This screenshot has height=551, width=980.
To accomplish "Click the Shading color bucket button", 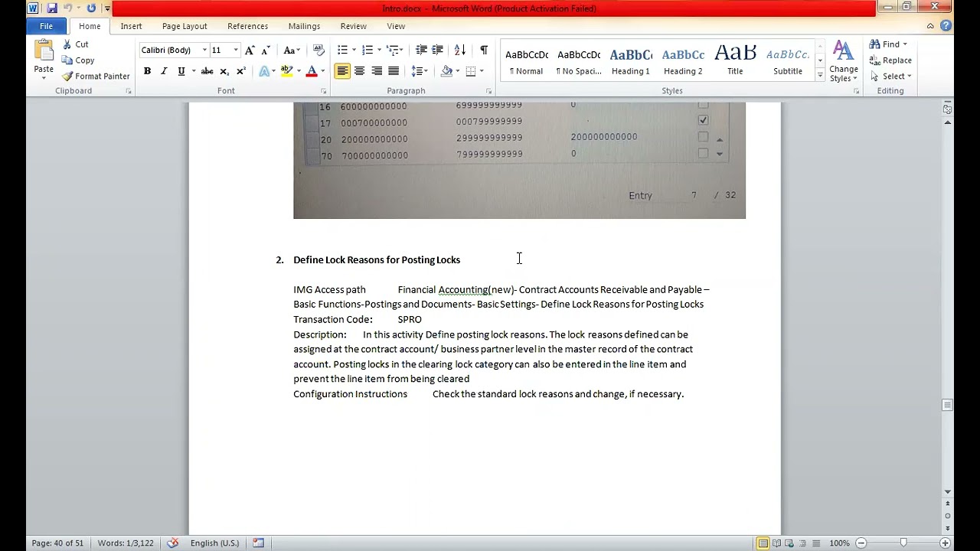I will pyautogui.click(x=446, y=71).
